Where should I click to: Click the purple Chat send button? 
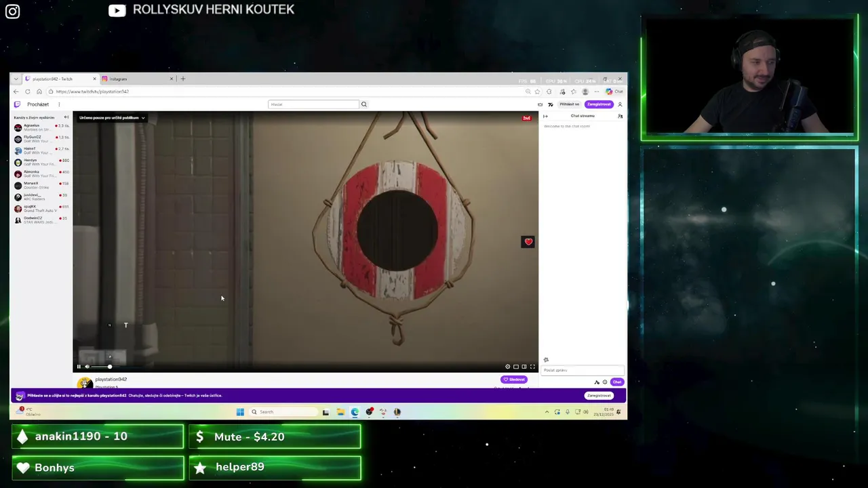pyautogui.click(x=616, y=382)
